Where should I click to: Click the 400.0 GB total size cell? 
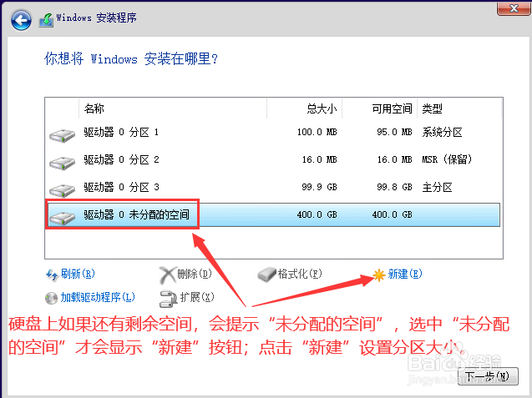[317, 214]
